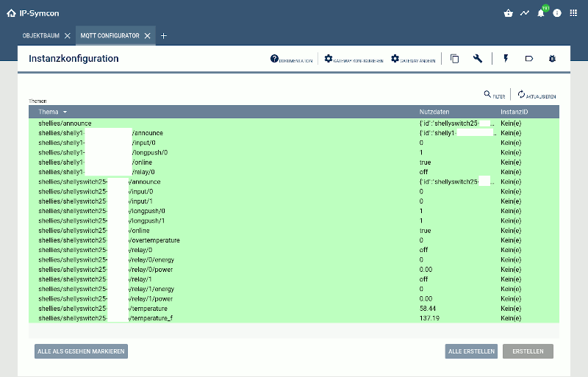Select shelly1 /longpush/0 row
Image resolution: width=588 pixels, height=377 pixels.
(x=293, y=152)
